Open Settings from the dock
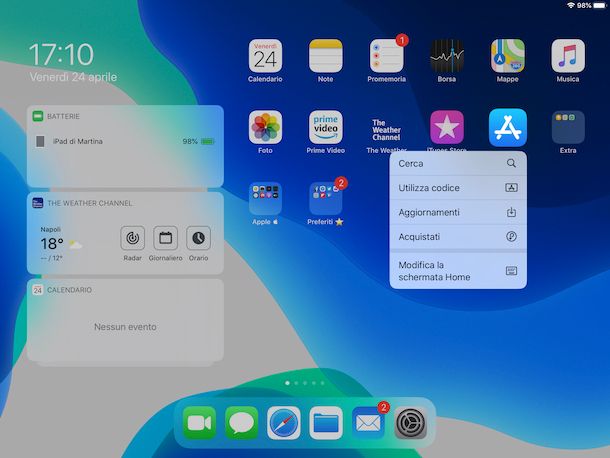Screen dimensions: 610x458 (x=410, y=423)
